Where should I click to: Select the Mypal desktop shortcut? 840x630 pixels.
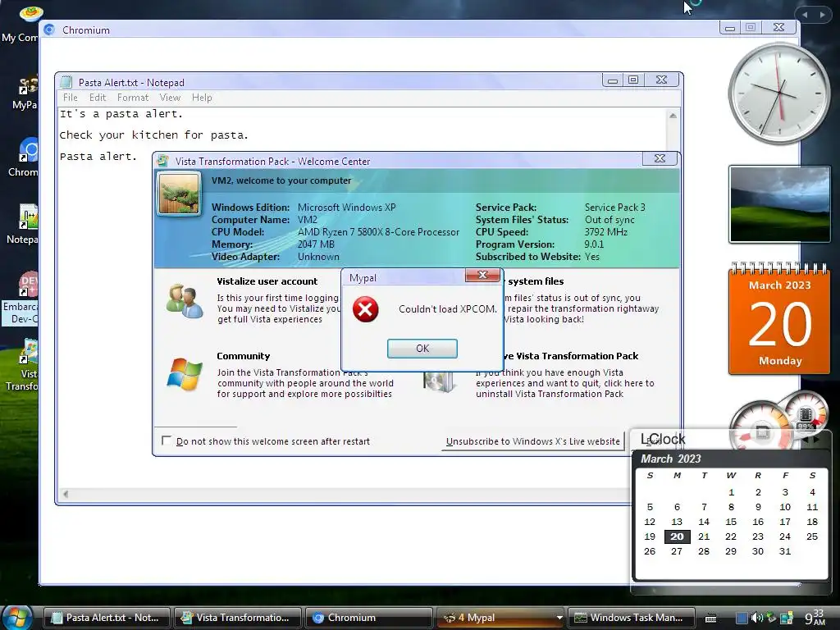point(24,93)
